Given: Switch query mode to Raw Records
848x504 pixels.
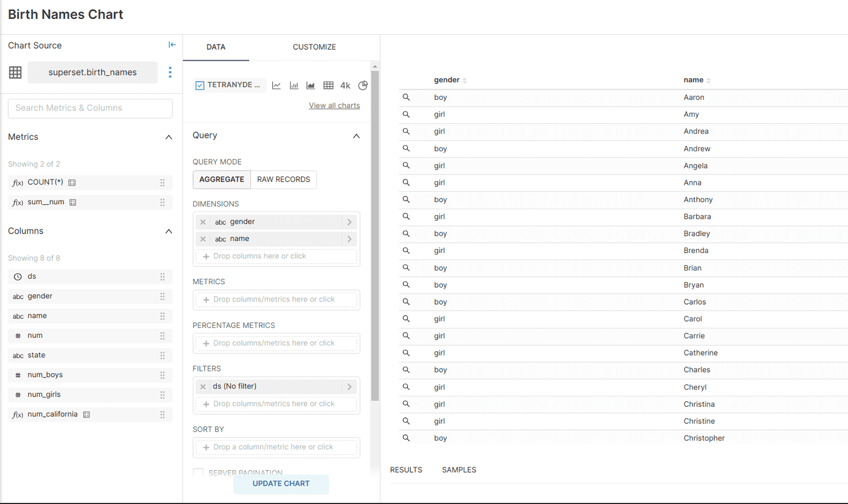Looking at the screenshot, I should 283,179.
